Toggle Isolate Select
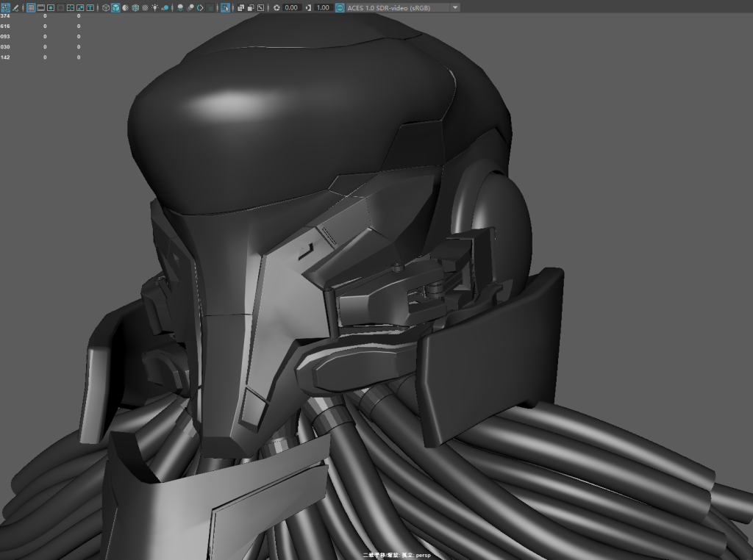Screen dimensions: 753x560 [225, 7]
